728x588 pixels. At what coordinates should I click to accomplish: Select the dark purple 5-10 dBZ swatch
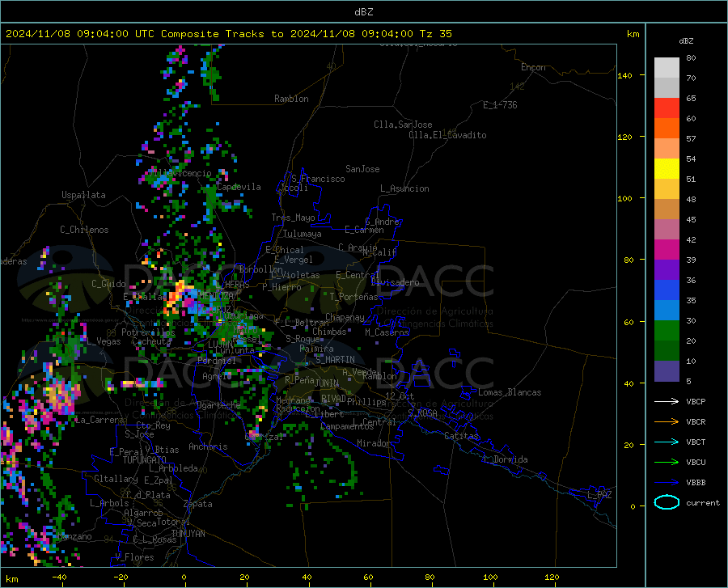pos(667,370)
